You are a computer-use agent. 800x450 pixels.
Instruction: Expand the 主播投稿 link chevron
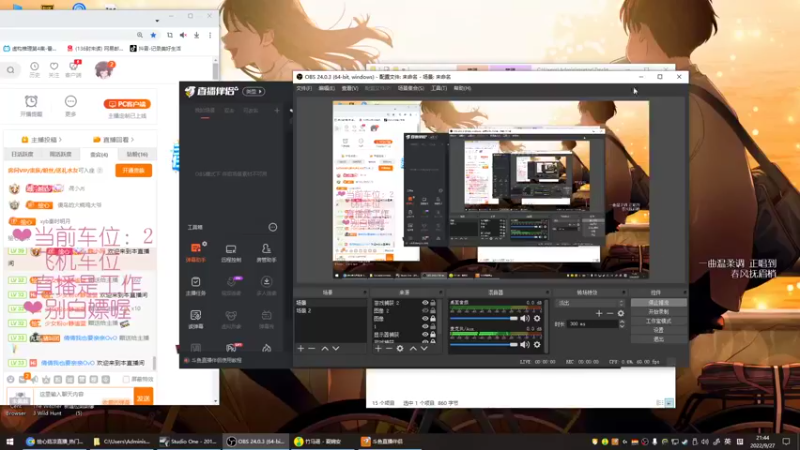60,139
